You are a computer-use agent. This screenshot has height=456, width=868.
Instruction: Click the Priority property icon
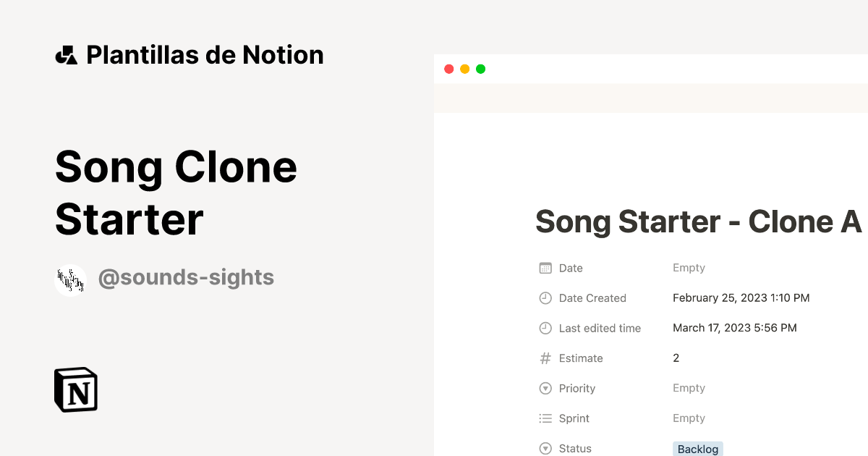click(545, 388)
